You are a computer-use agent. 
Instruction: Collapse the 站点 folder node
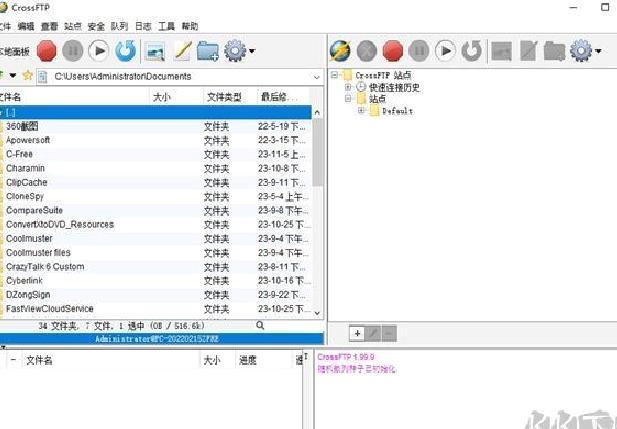[x=348, y=98]
